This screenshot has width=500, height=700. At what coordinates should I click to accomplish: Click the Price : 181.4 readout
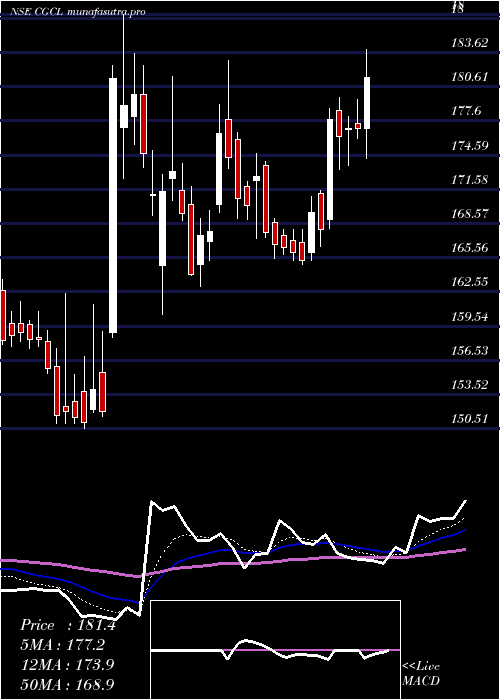[x=68, y=625]
